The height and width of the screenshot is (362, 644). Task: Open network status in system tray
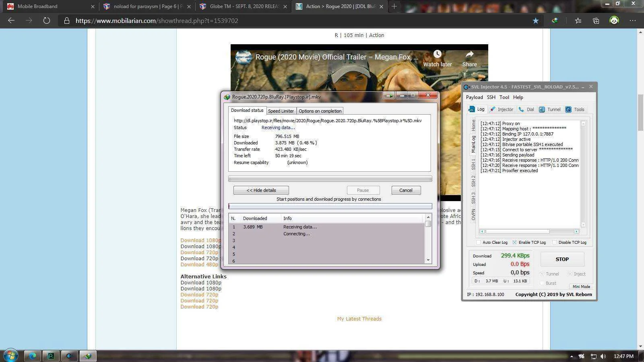(x=593, y=356)
